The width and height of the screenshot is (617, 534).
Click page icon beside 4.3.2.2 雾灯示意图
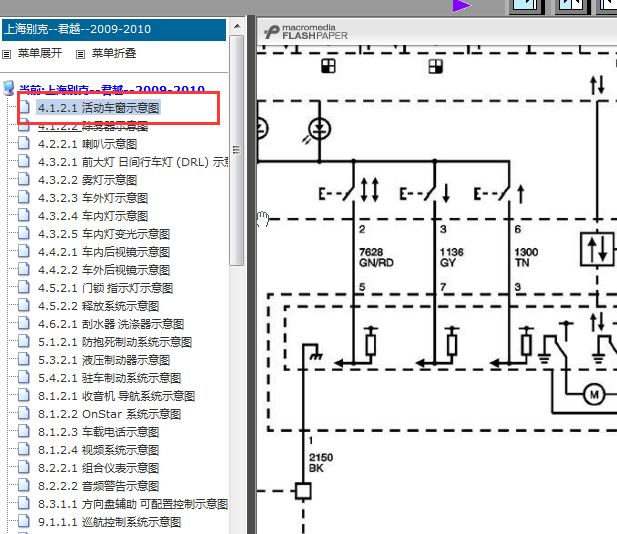[24, 179]
